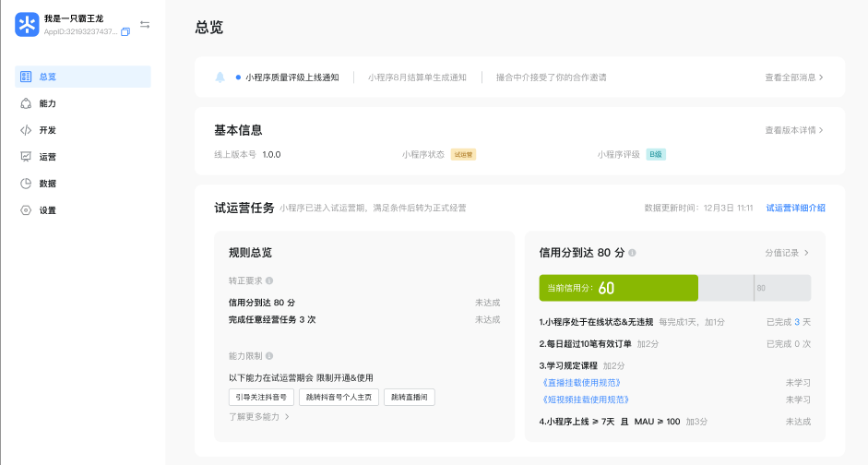Click the 数据 pie chart icon
The height and width of the screenshot is (465, 868).
click(x=26, y=184)
